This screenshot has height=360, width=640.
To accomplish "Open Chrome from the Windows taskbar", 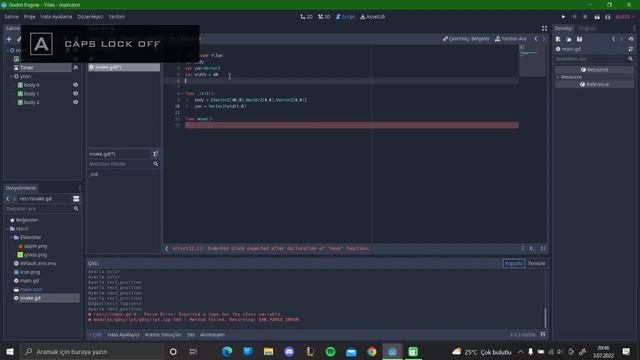I will 371,351.
